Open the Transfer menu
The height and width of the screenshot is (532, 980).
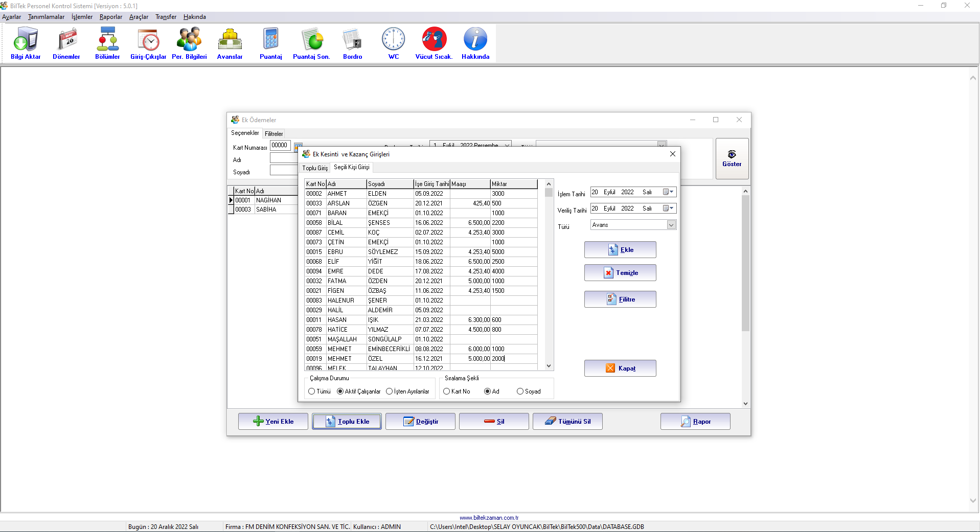(166, 17)
